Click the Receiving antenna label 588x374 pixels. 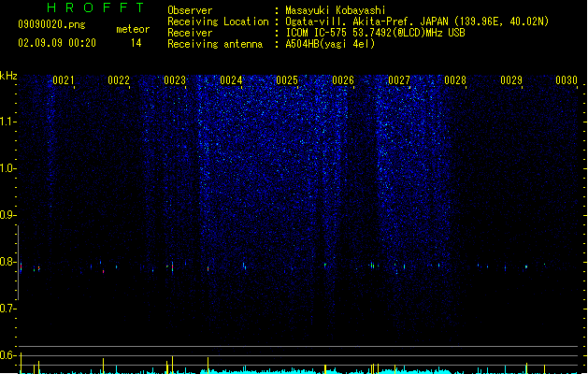click(x=215, y=44)
